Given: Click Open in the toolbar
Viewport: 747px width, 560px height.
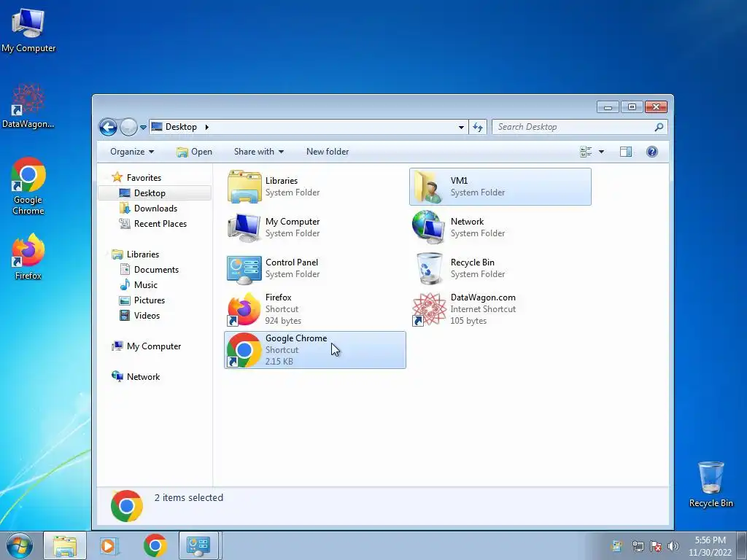Looking at the screenshot, I should [x=194, y=152].
